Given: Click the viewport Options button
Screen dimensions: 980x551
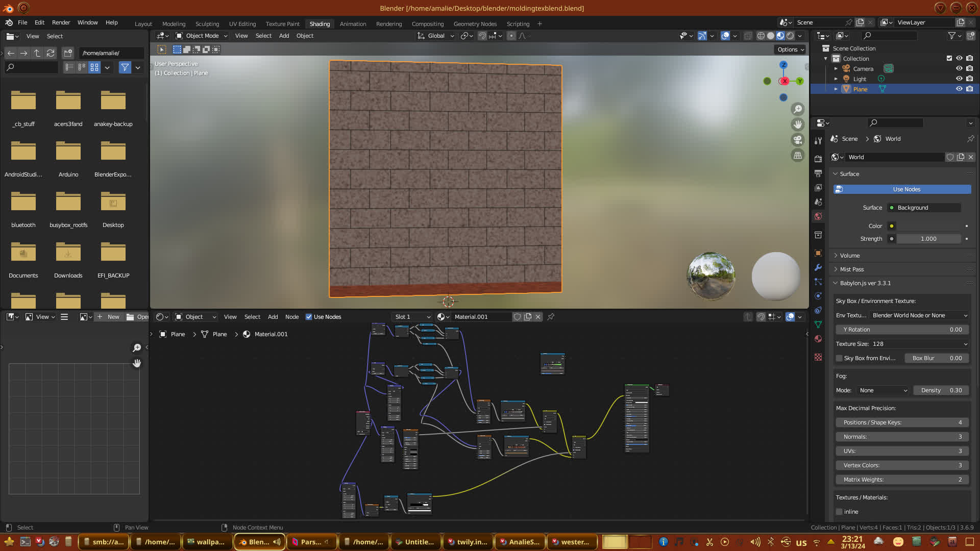Looking at the screenshot, I should 791,49.
